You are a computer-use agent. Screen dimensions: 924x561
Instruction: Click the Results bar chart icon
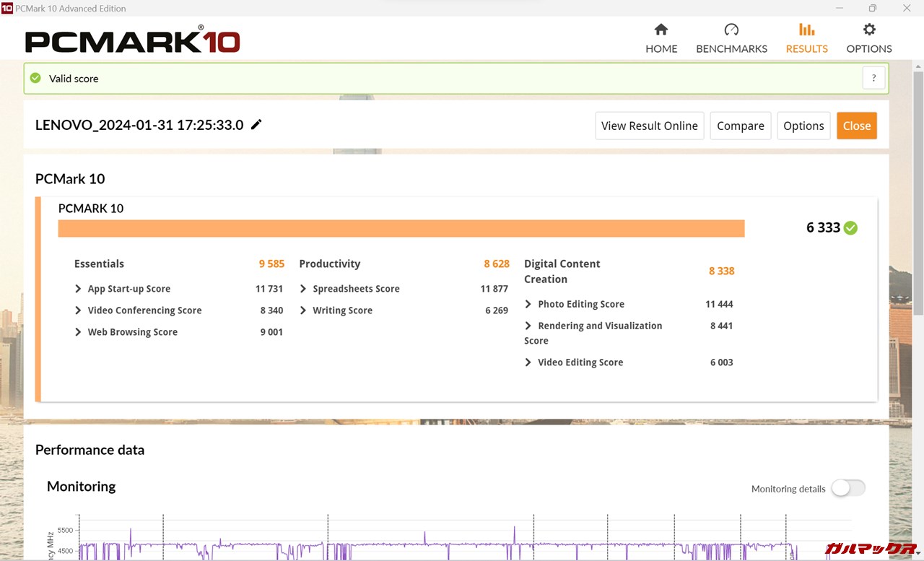point(806,30)
